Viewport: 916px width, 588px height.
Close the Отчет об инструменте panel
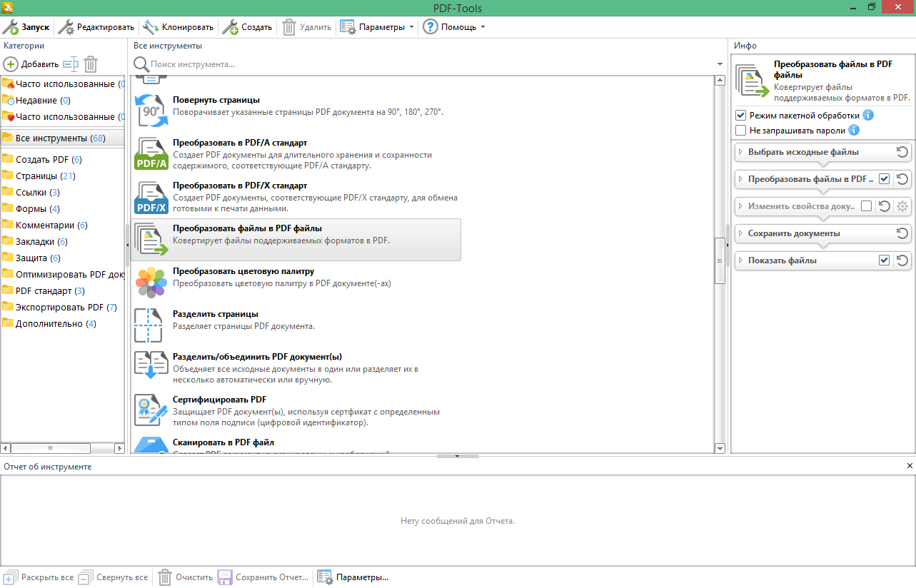click(x=910, y=466)
